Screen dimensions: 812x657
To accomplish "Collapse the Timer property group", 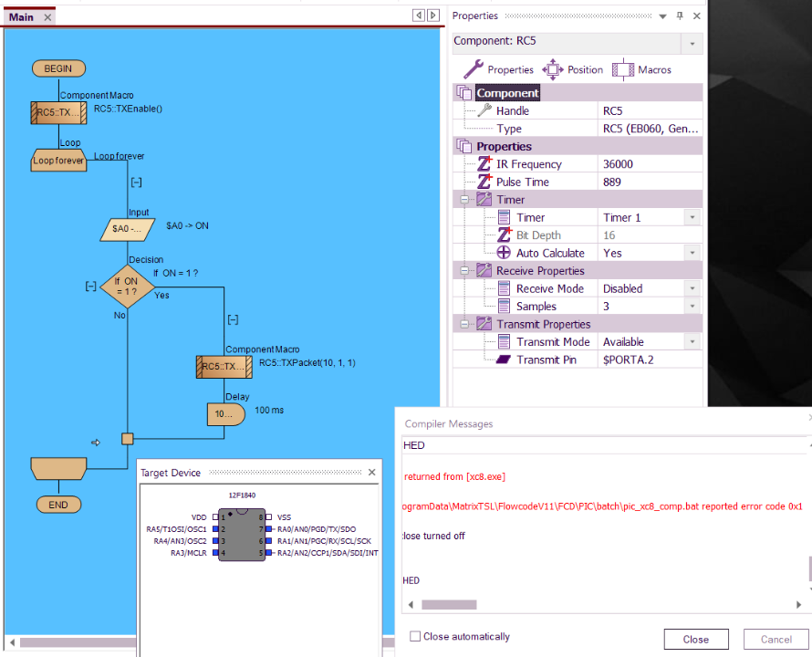I will pyautogui.click(x=464, y=200).
